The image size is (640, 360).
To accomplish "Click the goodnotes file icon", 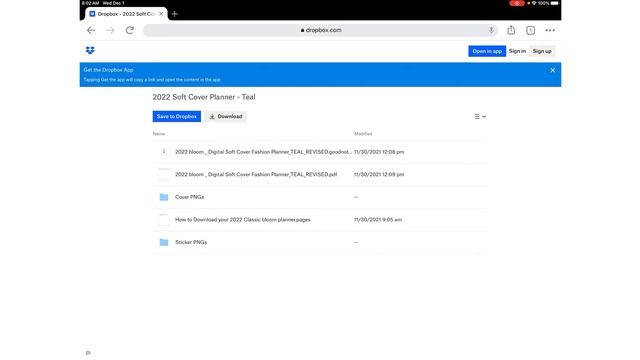I will tap(164, 152).
